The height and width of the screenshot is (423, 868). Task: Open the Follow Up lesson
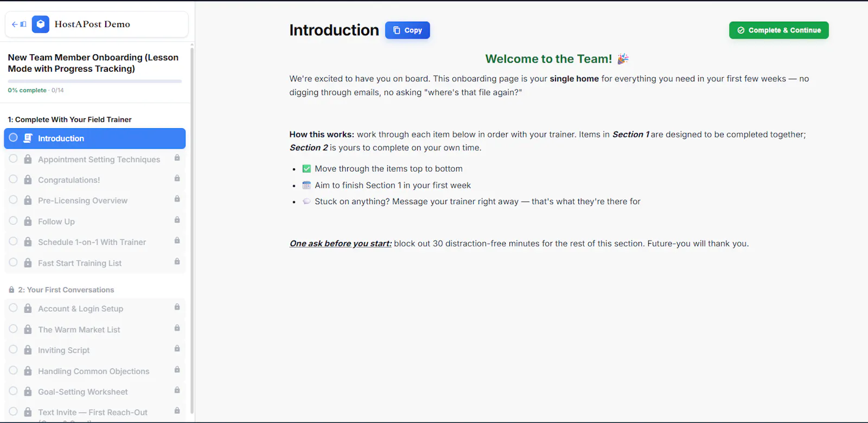pos(94,222)
